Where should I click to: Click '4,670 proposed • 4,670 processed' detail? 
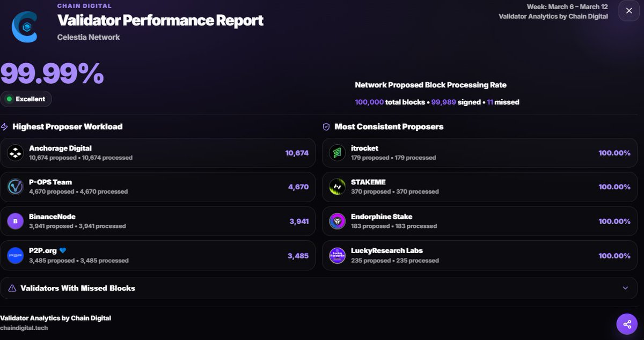(x=78, y=191)
